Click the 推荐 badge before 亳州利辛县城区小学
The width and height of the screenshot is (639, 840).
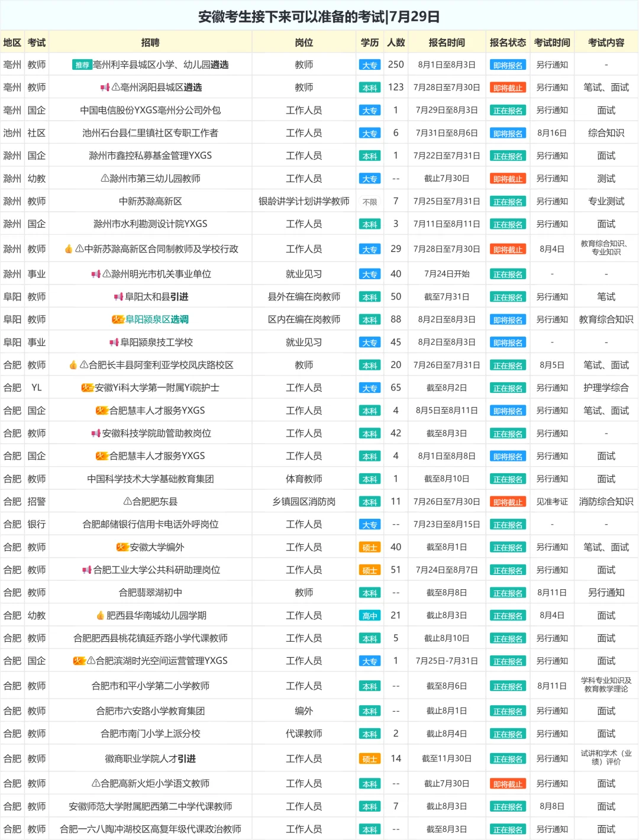click(82, 65)
